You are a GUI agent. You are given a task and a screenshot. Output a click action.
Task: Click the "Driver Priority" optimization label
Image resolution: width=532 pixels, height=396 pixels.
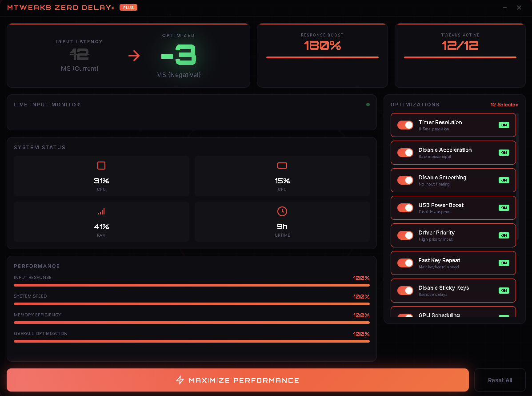(x=436, y=233)
